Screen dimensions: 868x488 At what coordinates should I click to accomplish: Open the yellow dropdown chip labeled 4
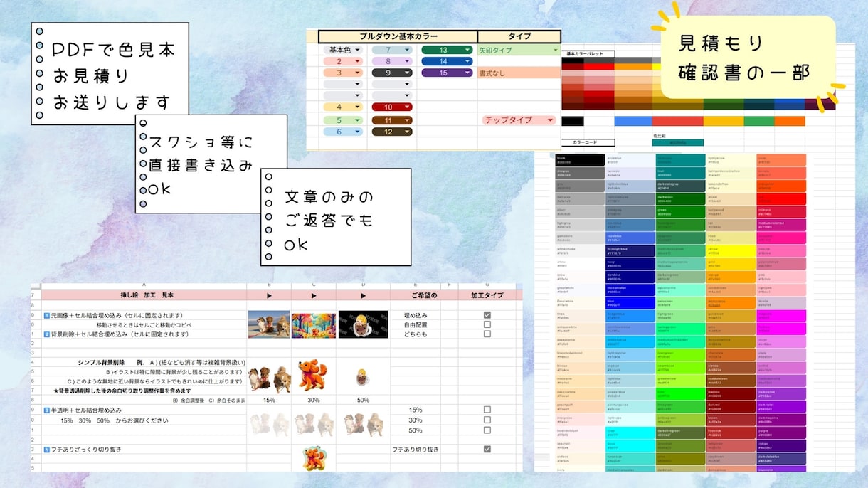344,107
